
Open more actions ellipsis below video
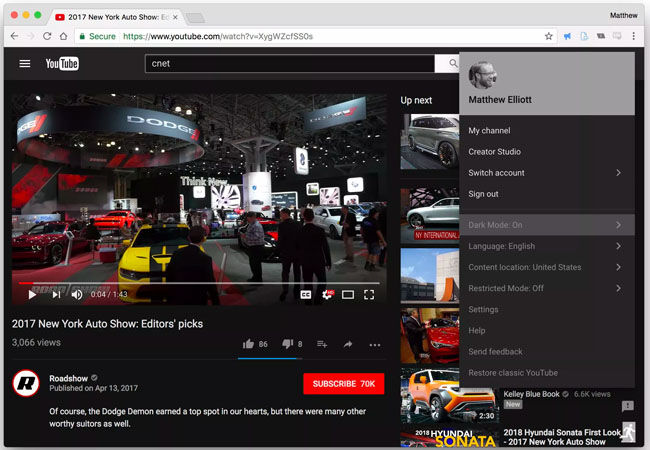375,345
